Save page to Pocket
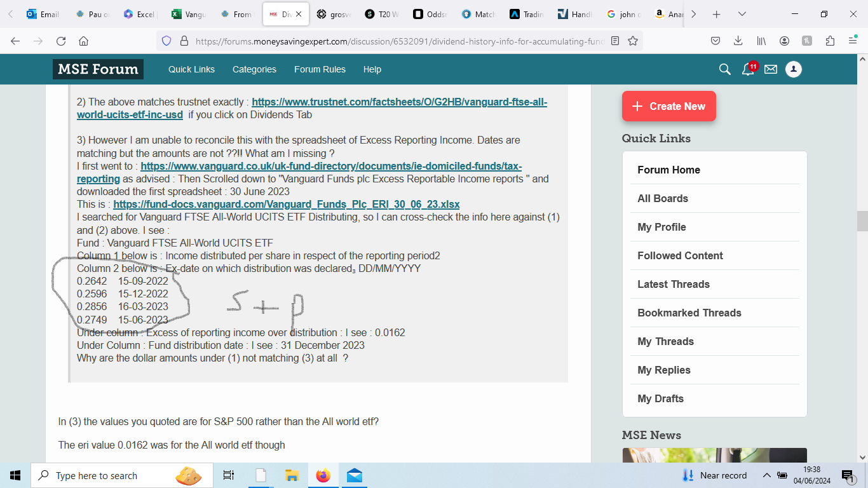Image resolution: width=868 pixels, height=488 pixels. tap(715, 41)
